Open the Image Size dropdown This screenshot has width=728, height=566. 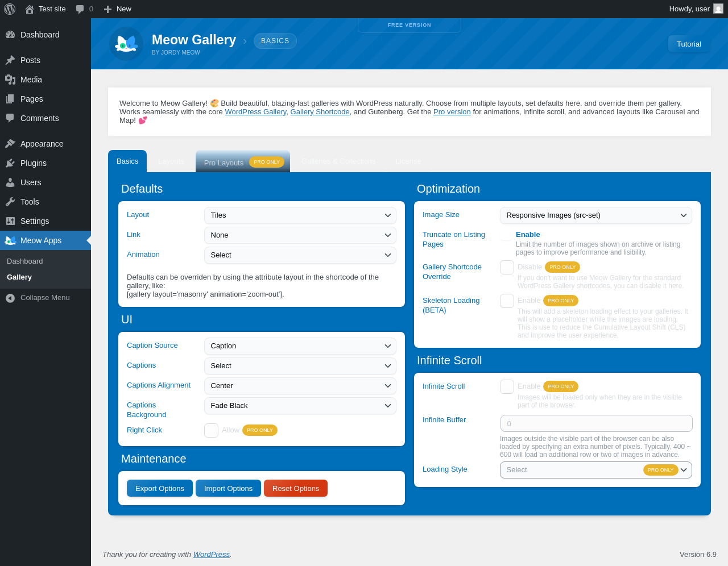click(596, 215)
